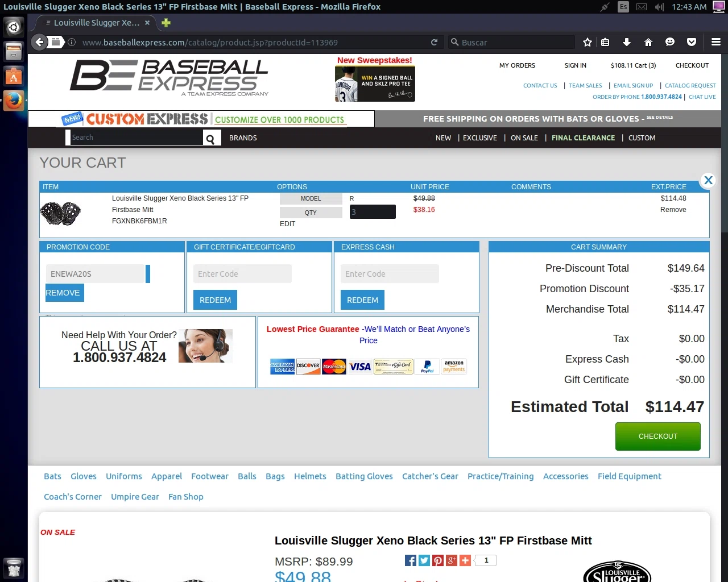Open BRANDS navigation menu
728x582 pixels.
click(x=243, y=138)
